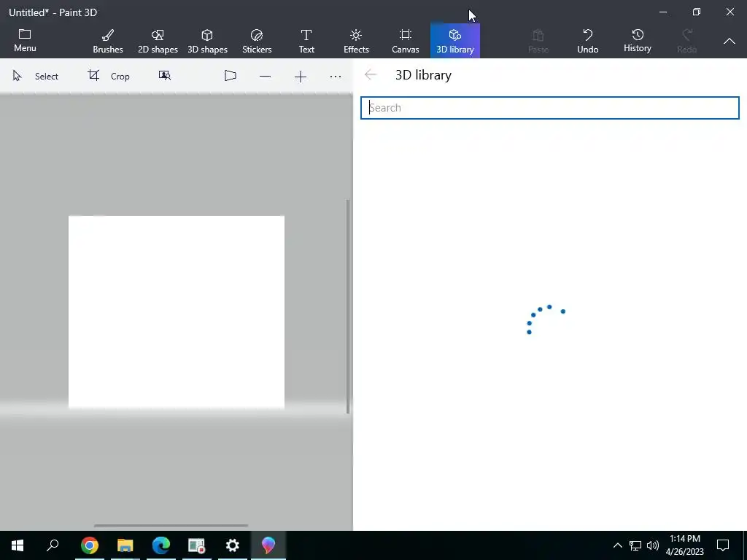Open the more options ellipsis
Screen dimensions: 747x560
click(336, 76)
